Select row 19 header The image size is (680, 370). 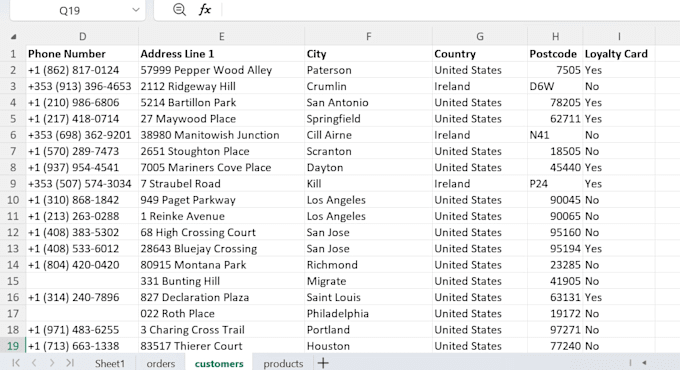[x=13, y=346]
